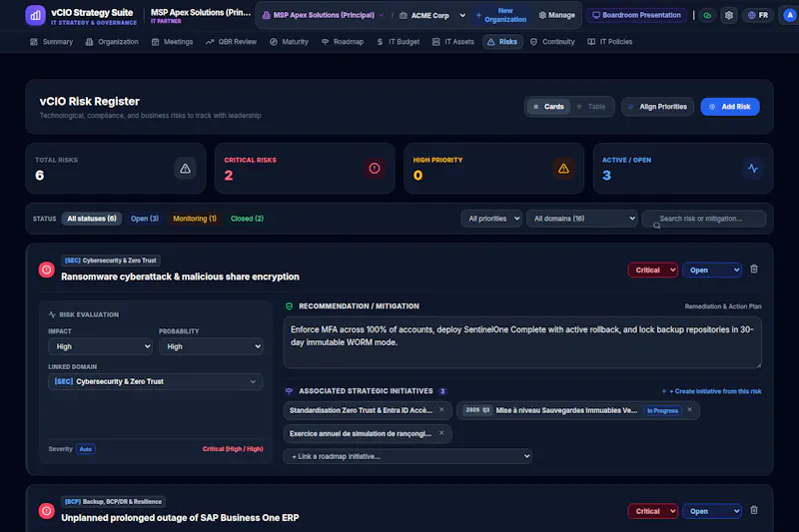This screenshot has height=532, width=799.
Task: Filter risks by Open (3) status
Action: tap(145, 219)
